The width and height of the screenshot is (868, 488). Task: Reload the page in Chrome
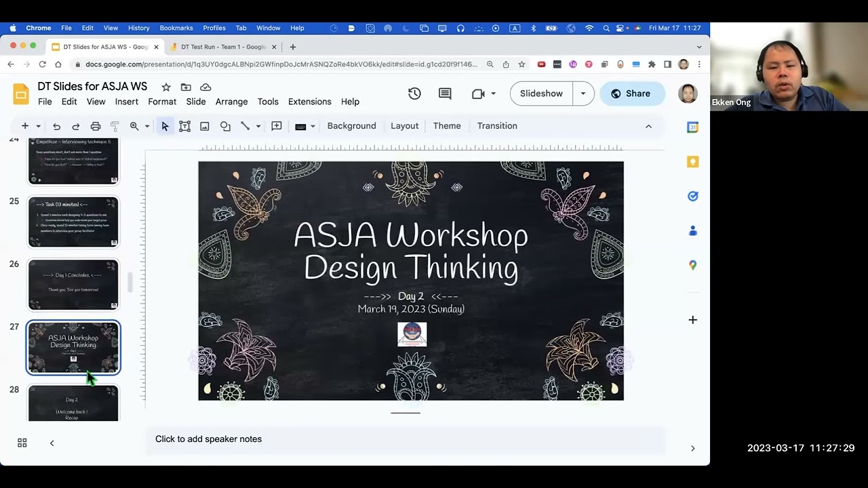42,64
